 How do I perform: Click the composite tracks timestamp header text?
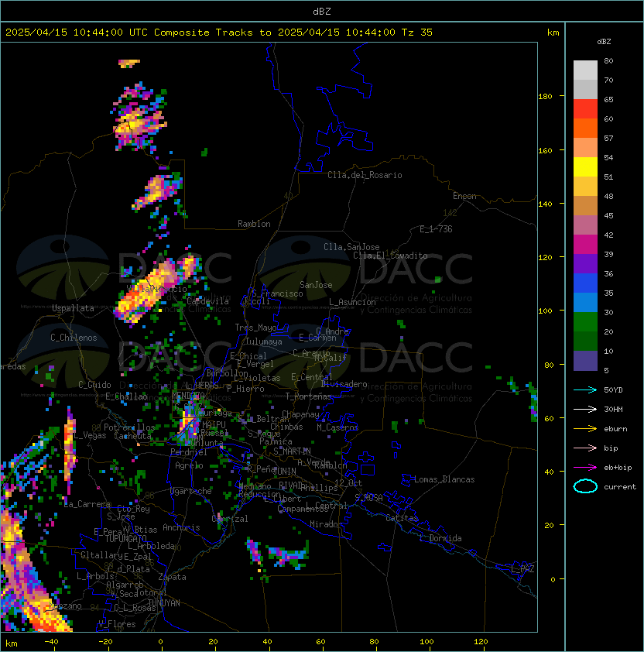[x=219, y=33]
